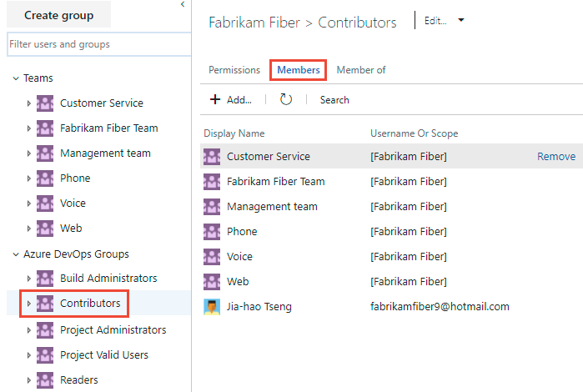Open the Edit dropdown arrow

tap(461, 20)
